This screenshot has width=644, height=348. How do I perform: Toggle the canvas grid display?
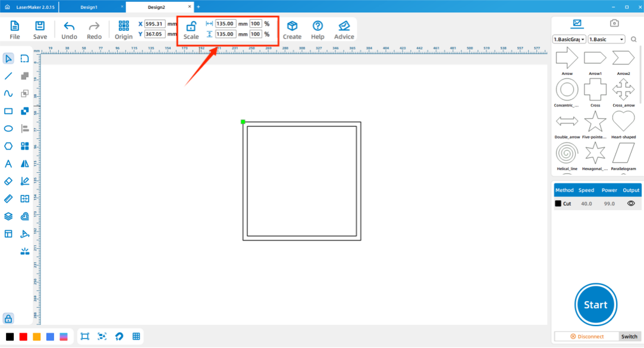[136, 337]
